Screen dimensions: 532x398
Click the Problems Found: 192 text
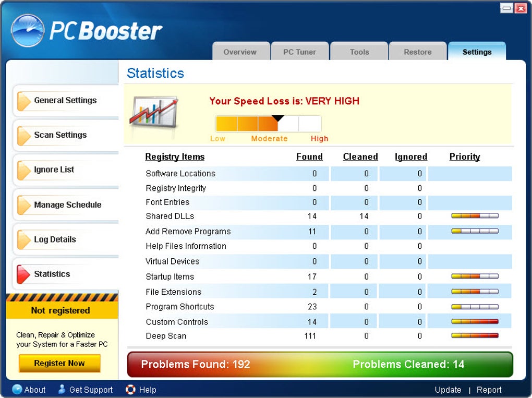(x=196, y=365)
